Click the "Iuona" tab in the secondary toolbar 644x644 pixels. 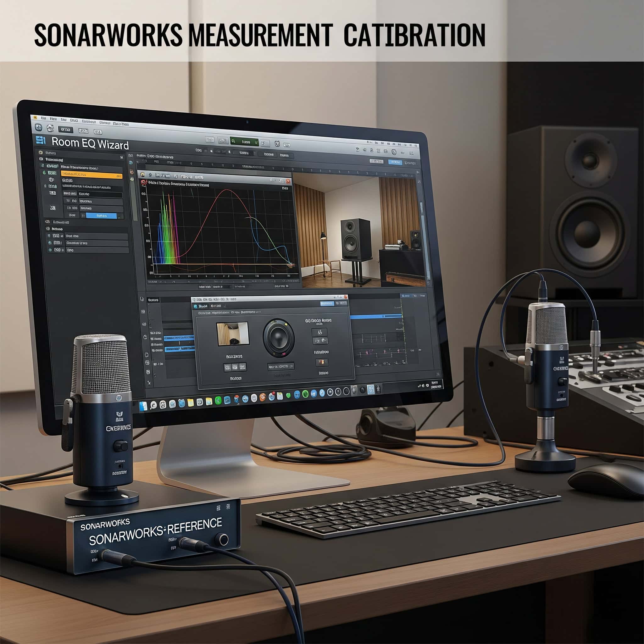(x=268, y=154)
